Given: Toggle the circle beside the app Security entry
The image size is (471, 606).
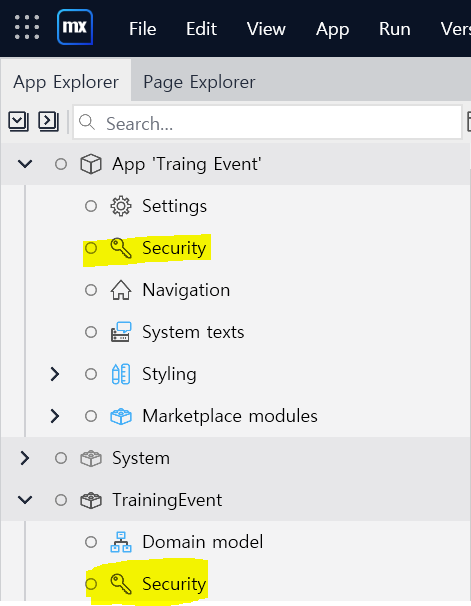Looking at the screenshot, I should click(x=91, y=248).
